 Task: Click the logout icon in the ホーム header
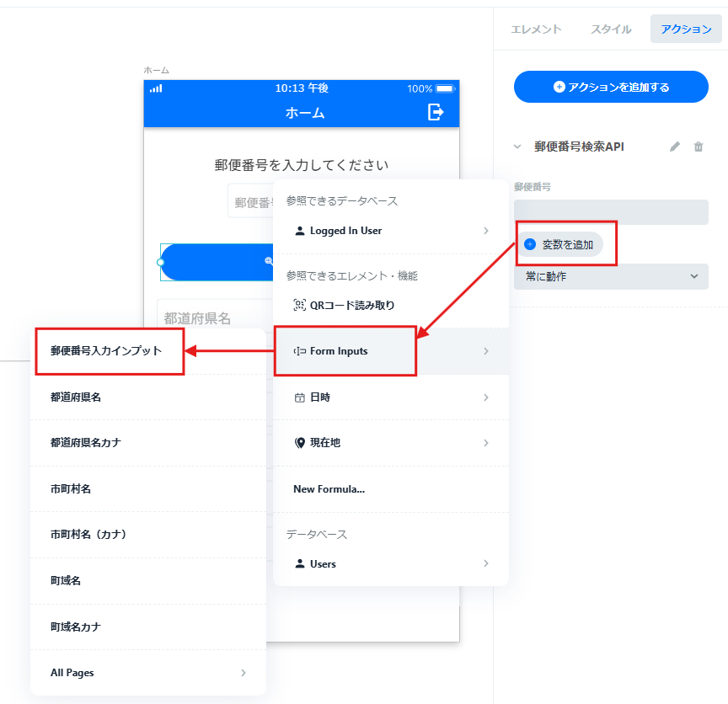[436, 112]
